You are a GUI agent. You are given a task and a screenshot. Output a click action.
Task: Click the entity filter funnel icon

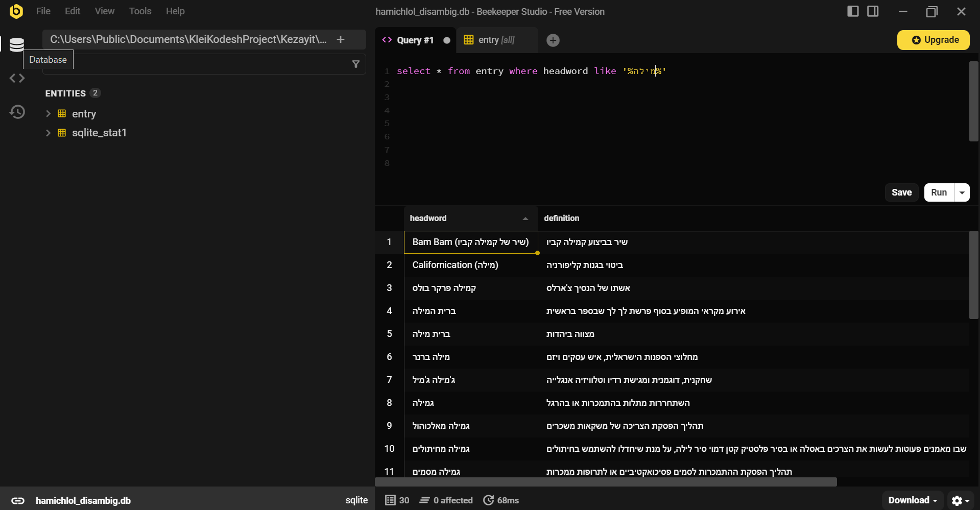(356, 64)
